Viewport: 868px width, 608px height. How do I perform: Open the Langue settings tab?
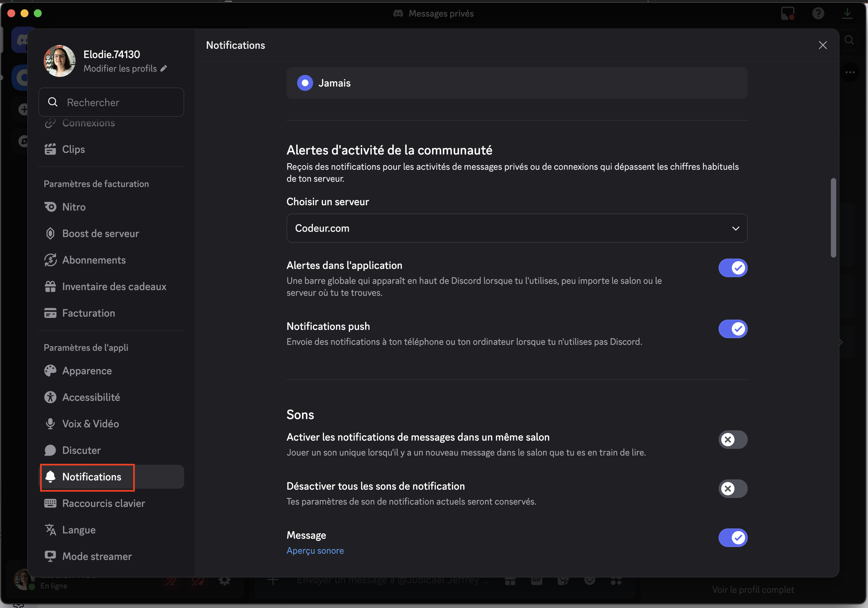tap(79, 530)
